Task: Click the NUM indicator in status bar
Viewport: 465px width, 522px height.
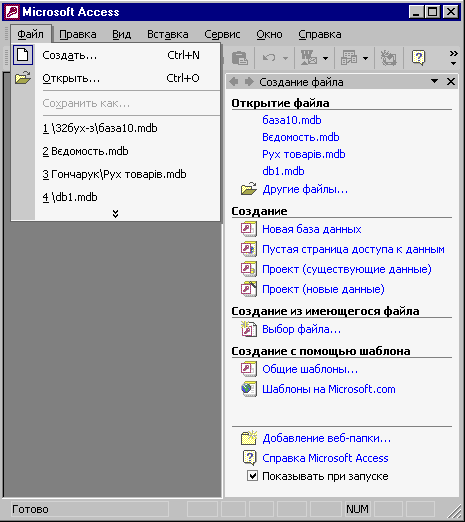Action: (x=357, y=509)
